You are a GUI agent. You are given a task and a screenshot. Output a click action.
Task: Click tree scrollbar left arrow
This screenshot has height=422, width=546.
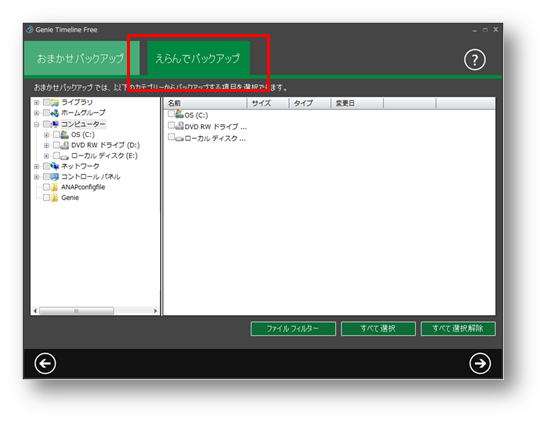35,311
